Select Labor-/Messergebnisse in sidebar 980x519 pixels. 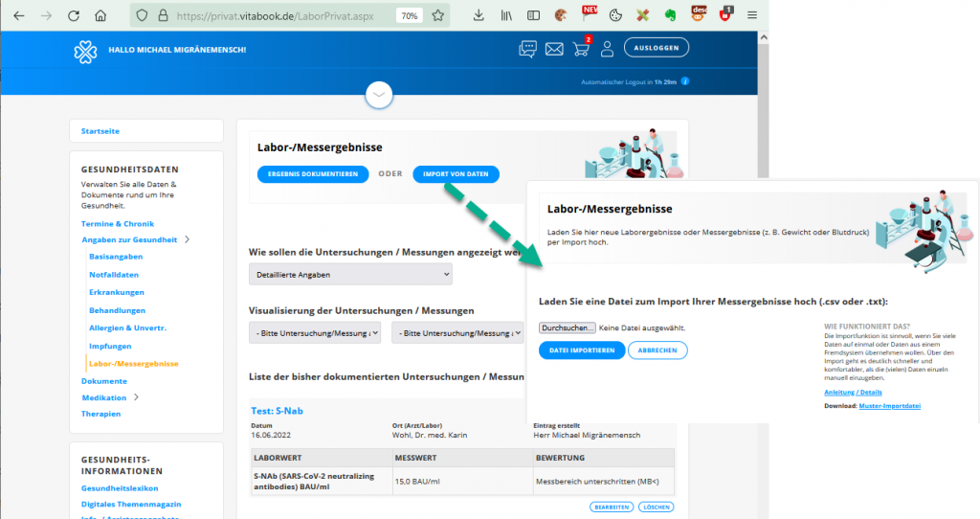[134, 363]
